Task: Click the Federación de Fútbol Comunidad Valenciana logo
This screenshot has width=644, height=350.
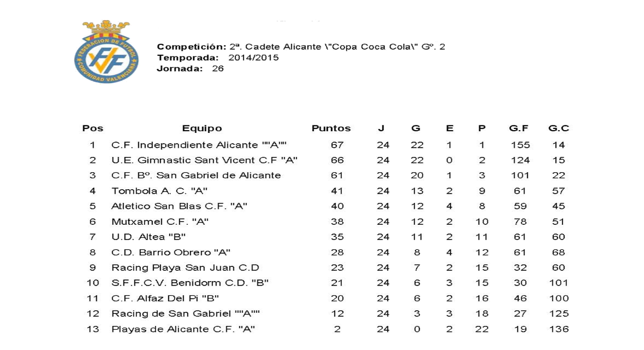Action: (106, 52)
